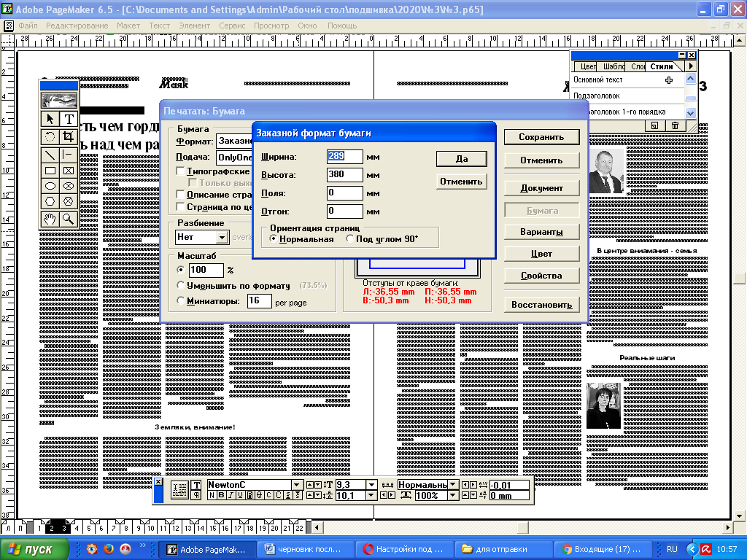Select the Hand tool in the toolbox
The image size is (747, 560).
pyautogui.click(x=50, y=219)
